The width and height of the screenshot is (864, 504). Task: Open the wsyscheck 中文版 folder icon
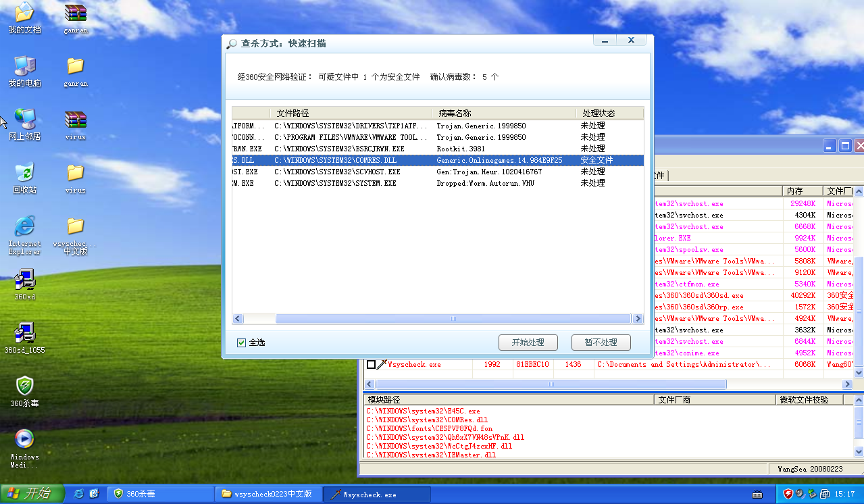point(75,235)
